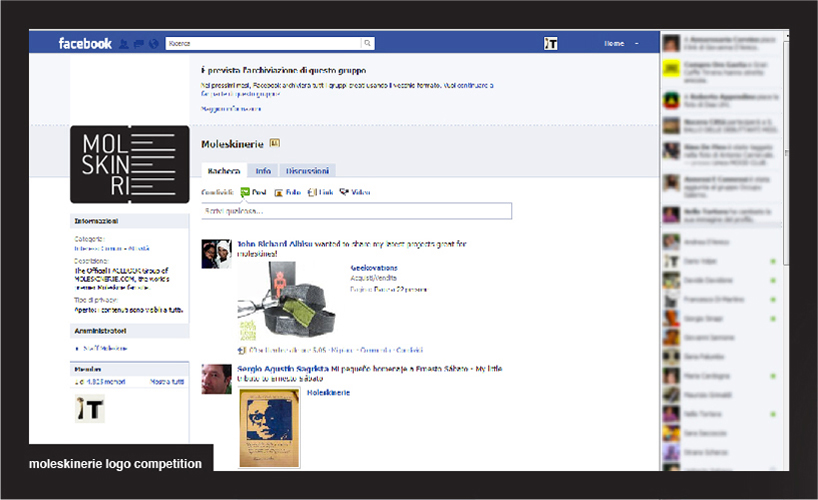
Task: Open John Richard Albisu's profile link
Action: 275,243
